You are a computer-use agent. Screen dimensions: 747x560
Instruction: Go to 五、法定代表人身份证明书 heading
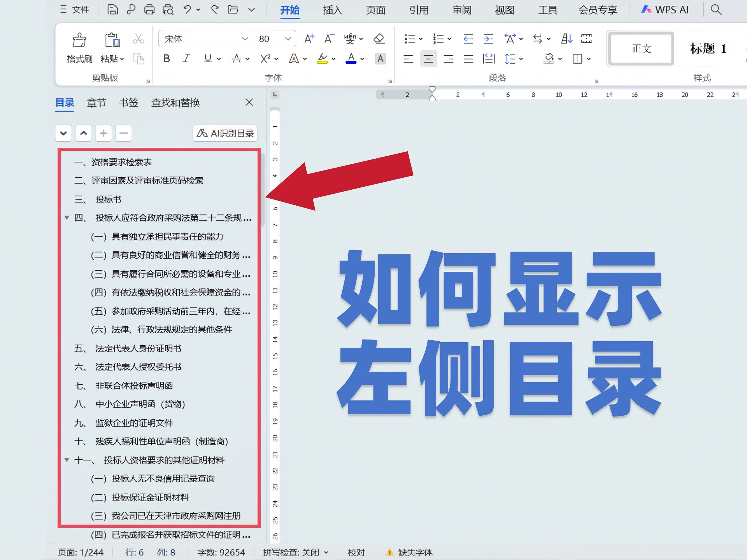tap(128, 348)
